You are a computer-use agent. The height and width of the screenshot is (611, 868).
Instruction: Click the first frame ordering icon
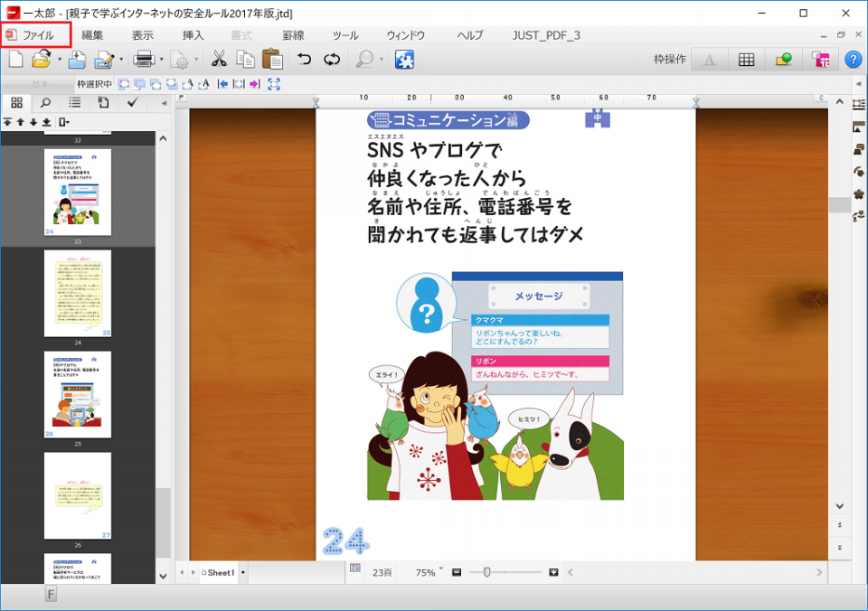coord(124,84)
